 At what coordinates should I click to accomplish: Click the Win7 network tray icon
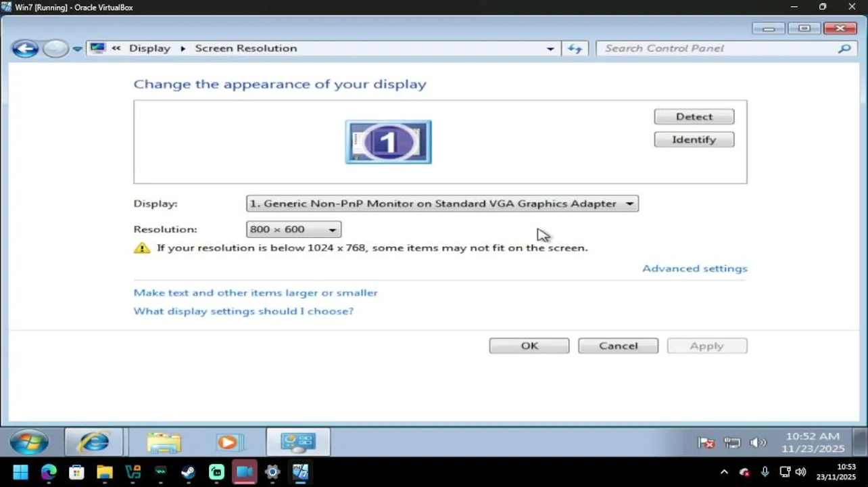pyautogui.click(x=732, y=443)
